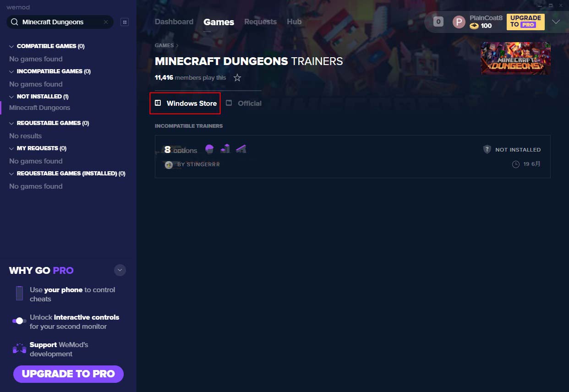Click the WeMod logo text
The width and height of the screenshot is (569, 392).
tap(18, 7)
